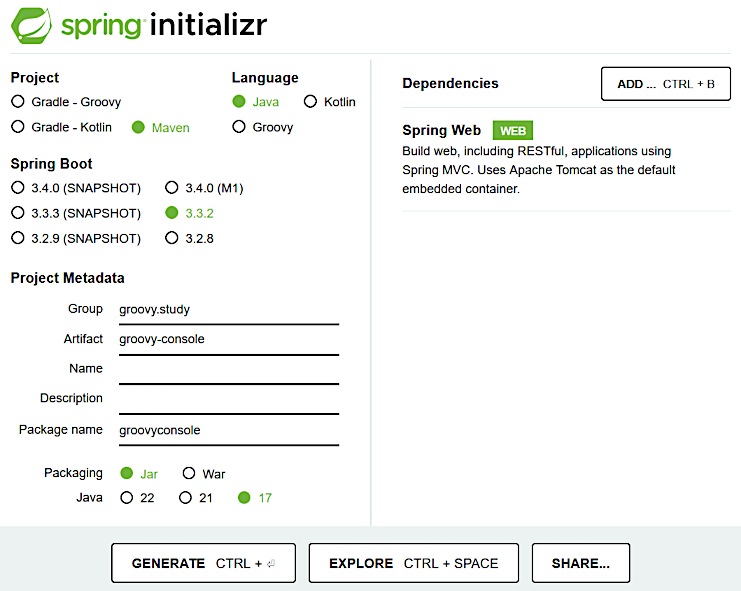Click the green WEB tag badge
This screenshot has width=741, height=591.
tap(513, 130)
